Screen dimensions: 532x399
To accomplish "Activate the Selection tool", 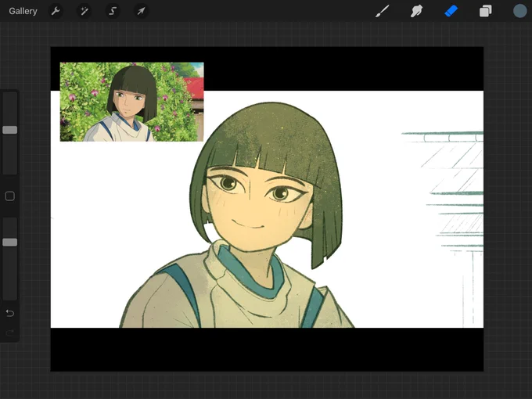I will click(113, 11).
